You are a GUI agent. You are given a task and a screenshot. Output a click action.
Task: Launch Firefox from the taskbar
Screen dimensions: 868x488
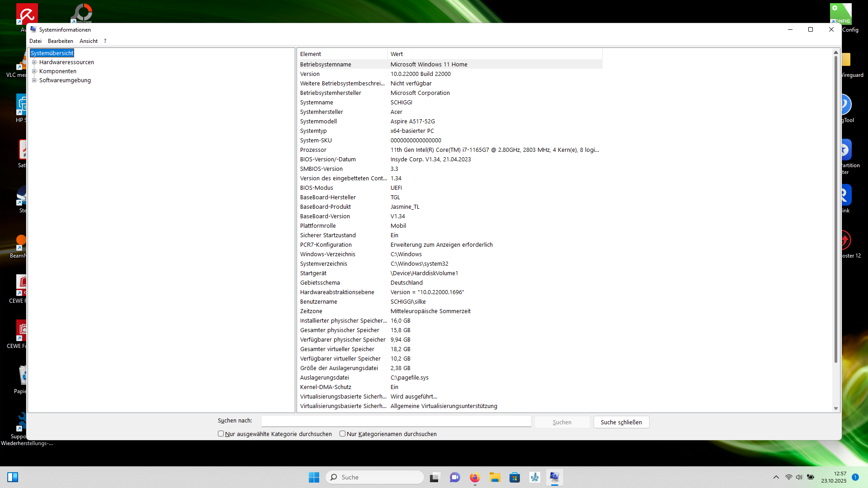tap(475, 477)
